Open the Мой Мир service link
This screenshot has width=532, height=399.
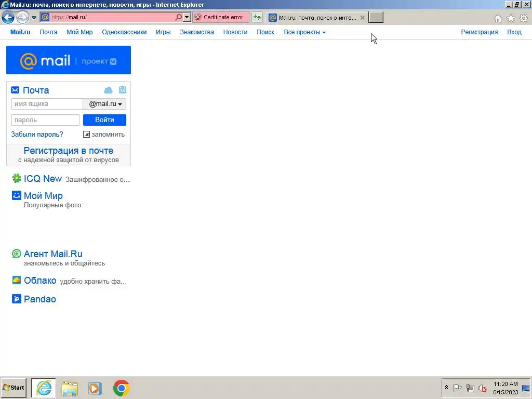[x=43, y=196]
